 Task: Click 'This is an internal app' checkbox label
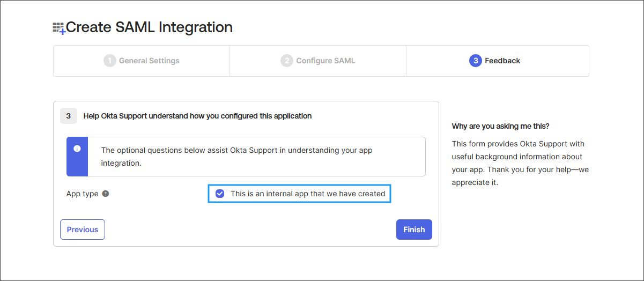(x=308, y=194)
